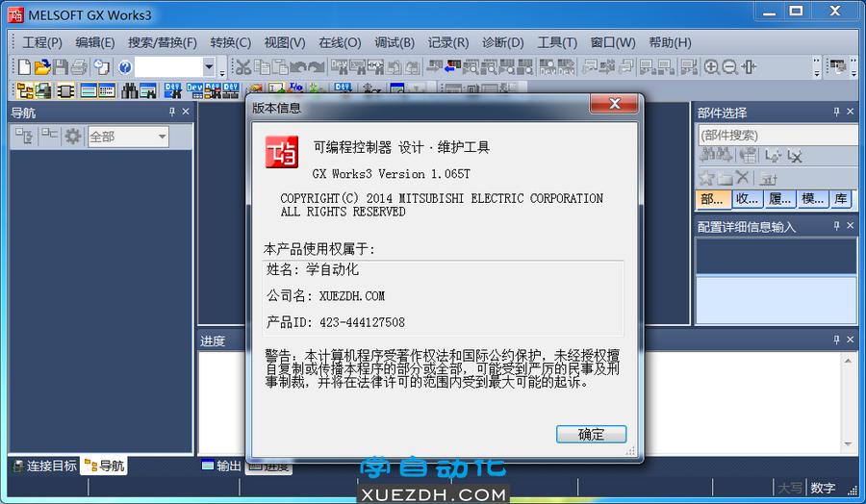This screenshot has width=866, height=504.
Task: Open the 工具(T) menu
Action: pos(557,42)
